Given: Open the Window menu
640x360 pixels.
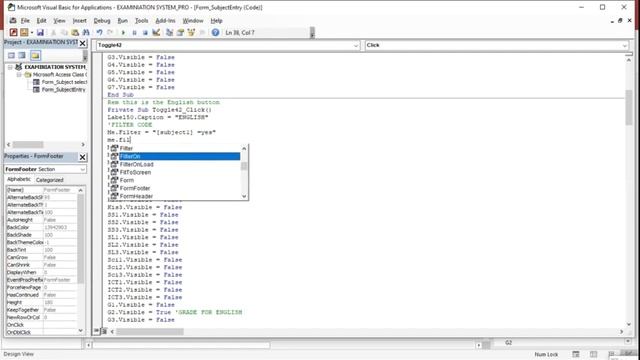Looking at the screenshot, I should tap(193, 20).
